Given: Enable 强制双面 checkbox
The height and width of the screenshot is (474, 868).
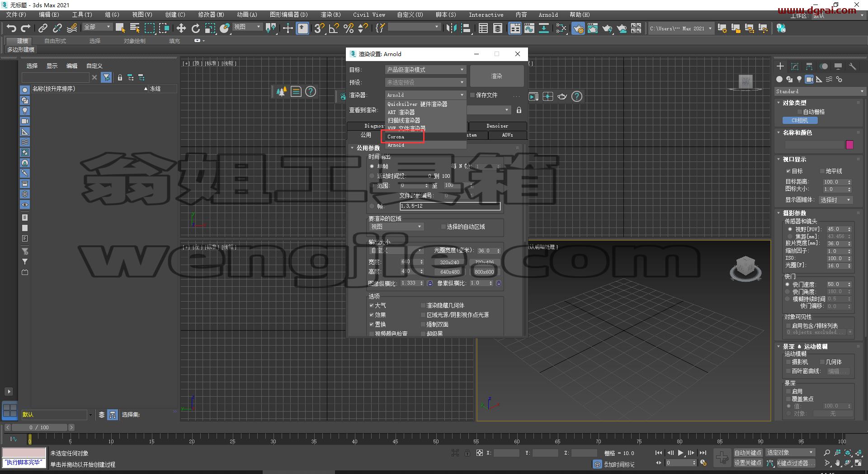Looking at the screenshot, I should point(423,324).
